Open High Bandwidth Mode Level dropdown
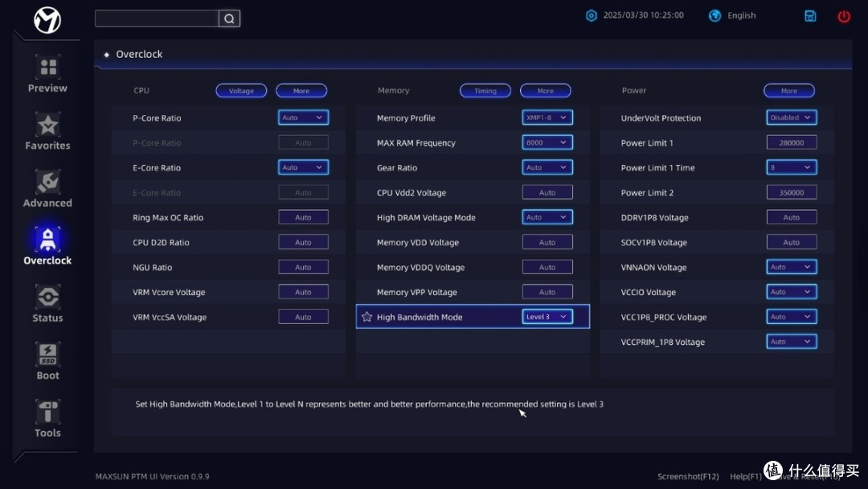The width and height of the screenshot is (868, 489). (547, 317)
